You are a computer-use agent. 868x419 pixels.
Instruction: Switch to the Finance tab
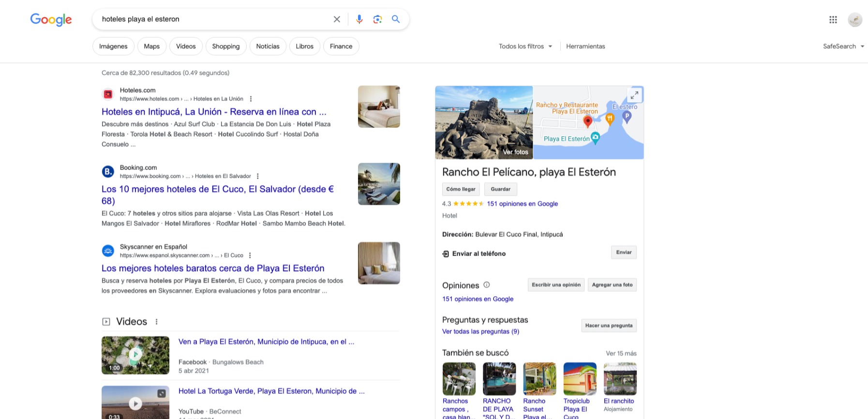point(341,46)
